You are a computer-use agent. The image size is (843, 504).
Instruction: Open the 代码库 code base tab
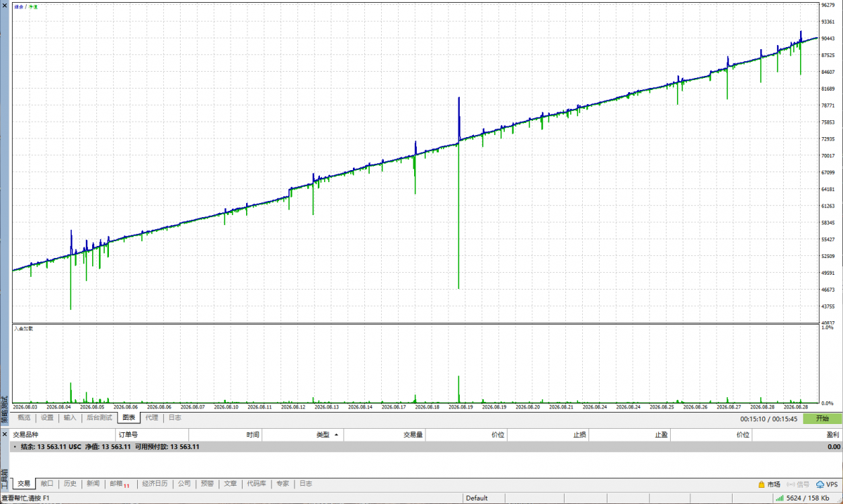257,484
